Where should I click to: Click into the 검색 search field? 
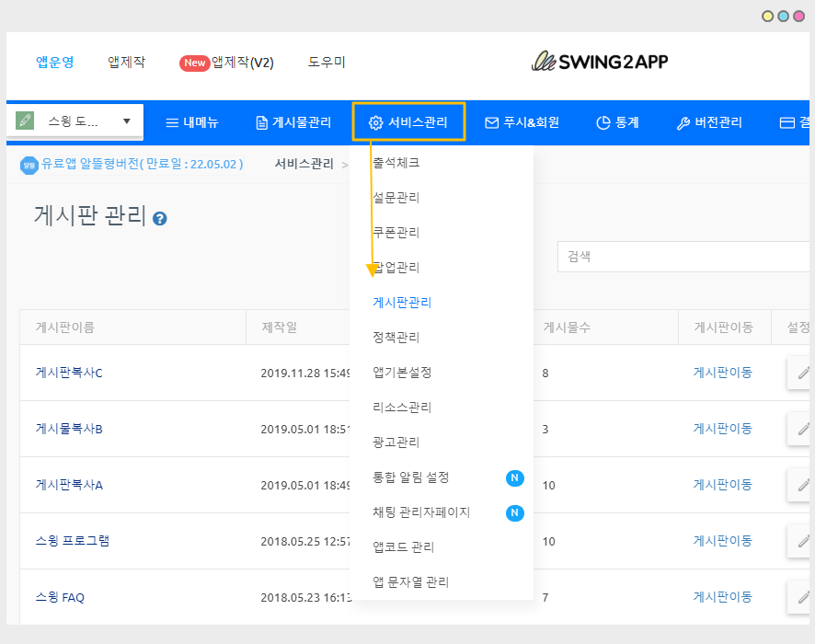point(683,257)
